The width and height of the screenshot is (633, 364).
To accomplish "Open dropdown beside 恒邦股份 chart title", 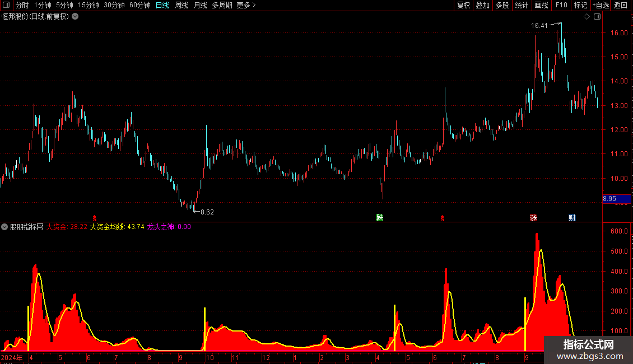I will click(75, 16).
